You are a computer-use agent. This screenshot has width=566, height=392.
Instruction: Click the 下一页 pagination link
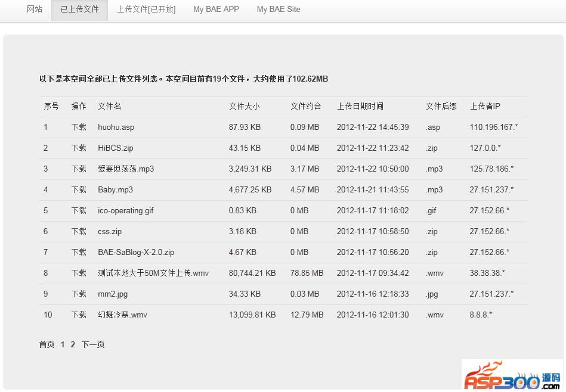93,344
